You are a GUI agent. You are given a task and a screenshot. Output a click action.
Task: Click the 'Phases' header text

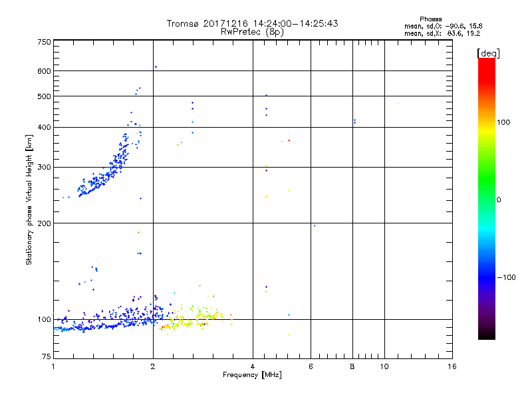pyautogui.click(x=430, y=19)
